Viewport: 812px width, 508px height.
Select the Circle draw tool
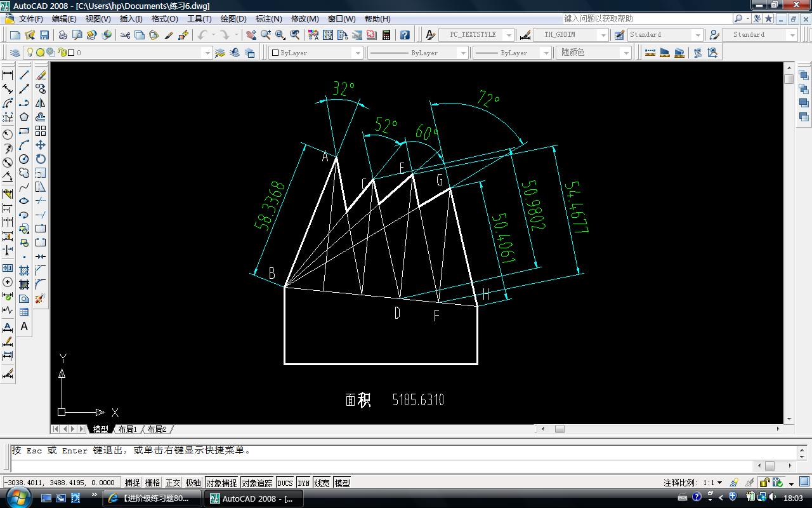click(x=24, y=159)
